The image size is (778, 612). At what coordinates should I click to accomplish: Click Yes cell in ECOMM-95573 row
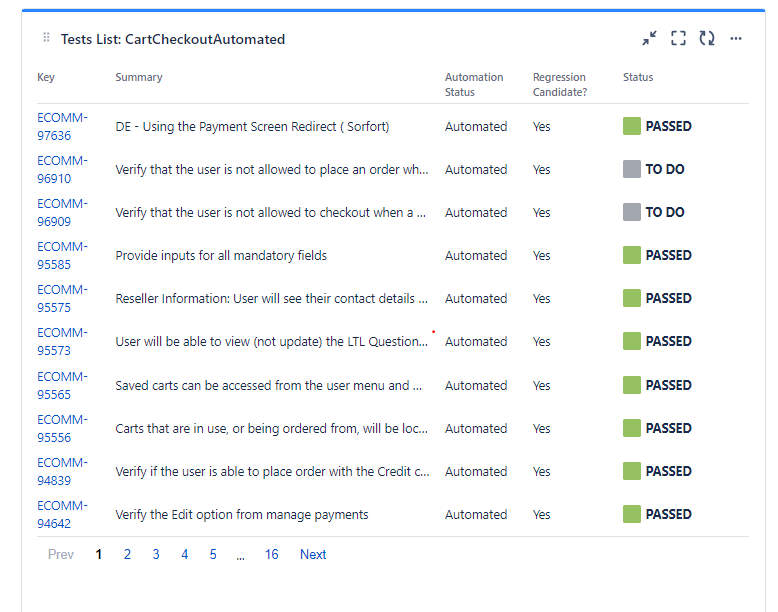click(x=541, y=341)
